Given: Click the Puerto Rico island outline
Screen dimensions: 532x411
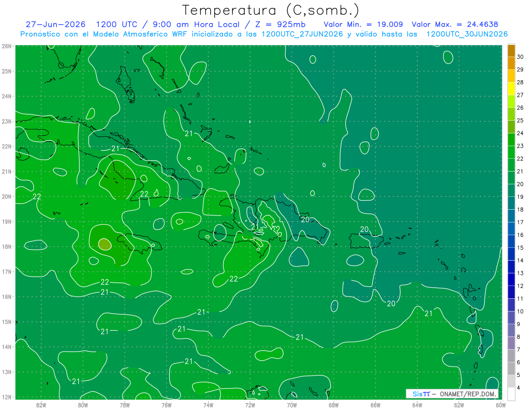Looking at the screenshot, I should click(x=366, y=241).
